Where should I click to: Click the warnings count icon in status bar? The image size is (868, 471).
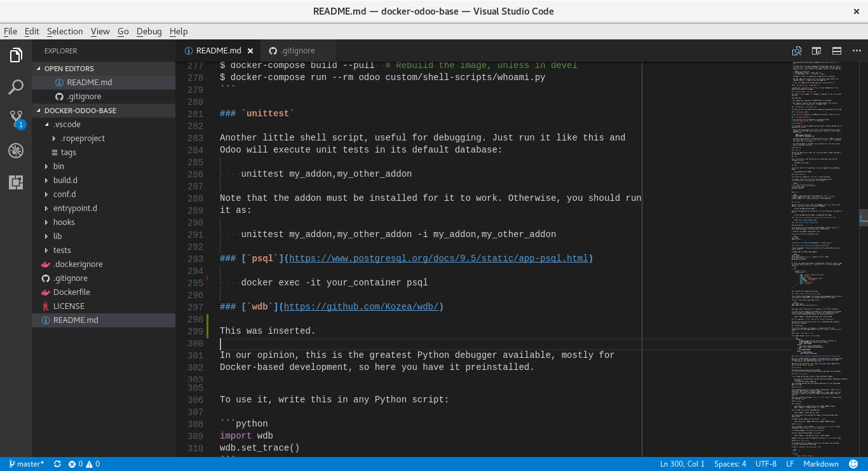coord(93,464)
